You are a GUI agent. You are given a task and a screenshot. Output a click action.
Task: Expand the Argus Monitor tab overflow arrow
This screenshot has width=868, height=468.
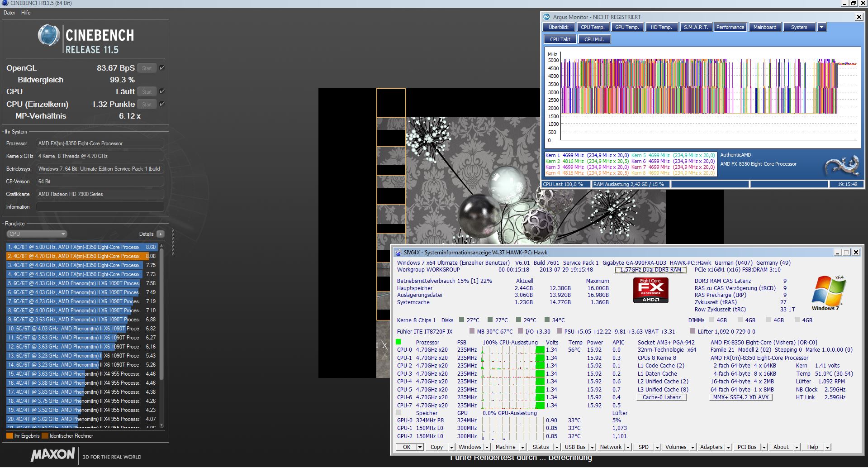click(822, 27)
